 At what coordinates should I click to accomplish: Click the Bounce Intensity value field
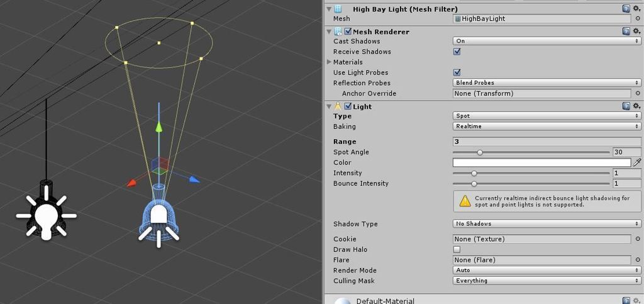[x=627, y=184]
